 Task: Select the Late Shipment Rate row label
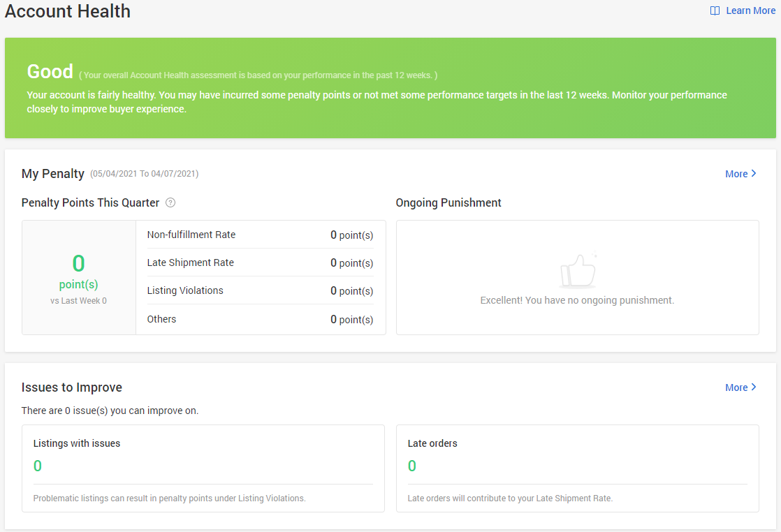pos(190,263)
